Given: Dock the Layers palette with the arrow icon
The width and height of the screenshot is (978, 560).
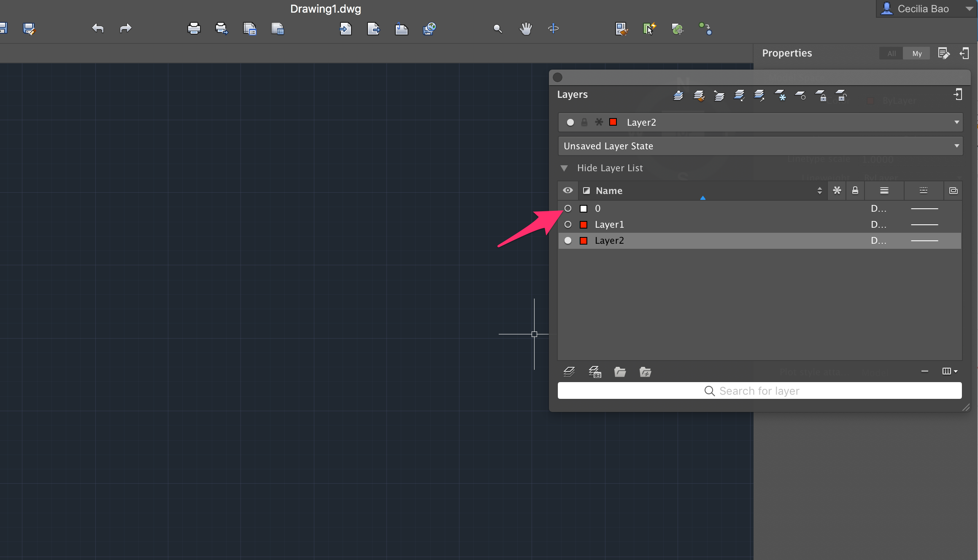Looking at the screenshot, I should pyautogui.click(x=958, y=94).
